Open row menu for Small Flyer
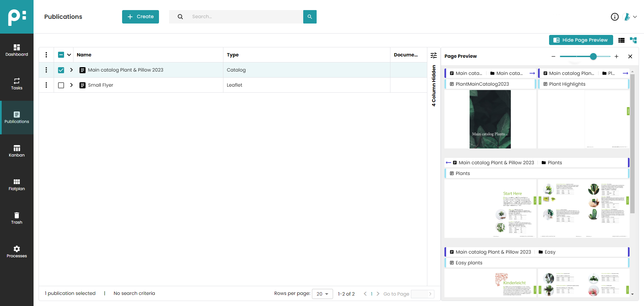The image size is (644, 306). pos(46,85)
